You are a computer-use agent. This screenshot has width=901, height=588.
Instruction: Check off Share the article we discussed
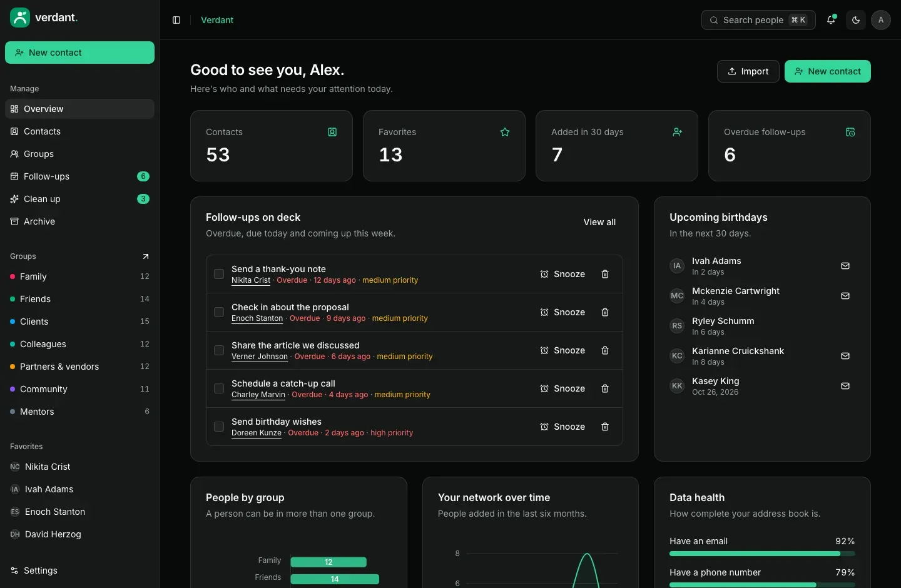point(219,350)
